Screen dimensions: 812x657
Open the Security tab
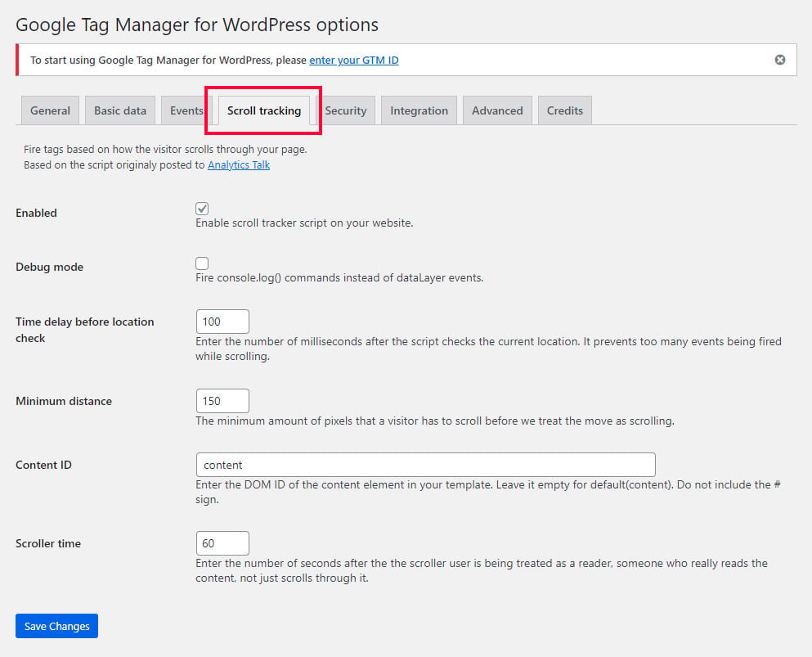click(345, 110)
